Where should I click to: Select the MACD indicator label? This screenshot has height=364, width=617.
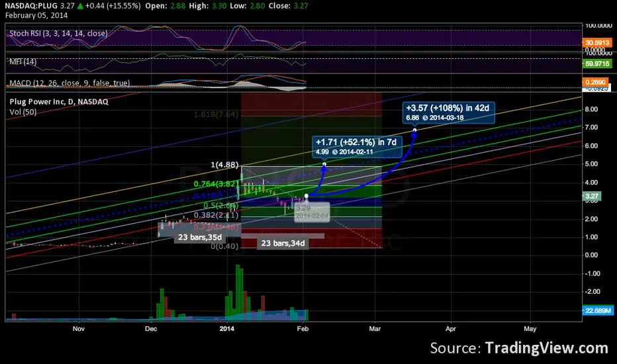pos(70,83)
